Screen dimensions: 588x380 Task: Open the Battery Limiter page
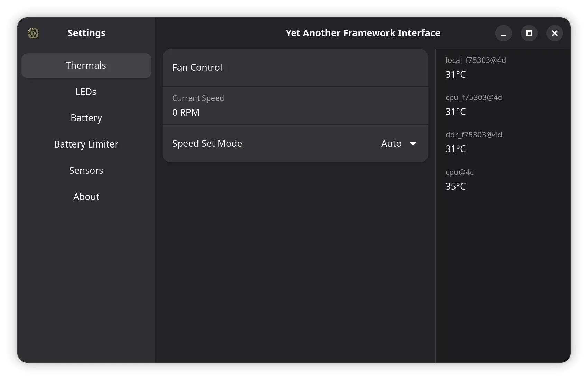click(x=86, y=144)
